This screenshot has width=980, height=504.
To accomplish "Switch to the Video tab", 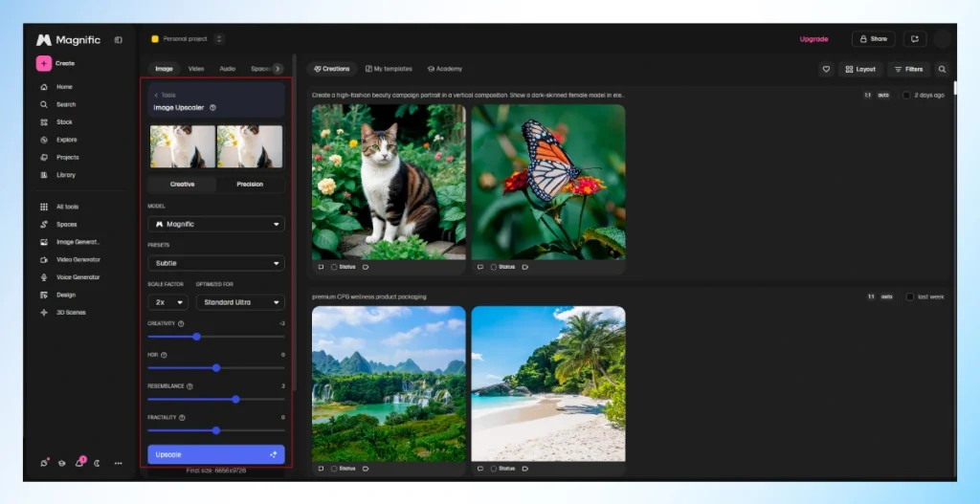I will [x=196, y=69].
